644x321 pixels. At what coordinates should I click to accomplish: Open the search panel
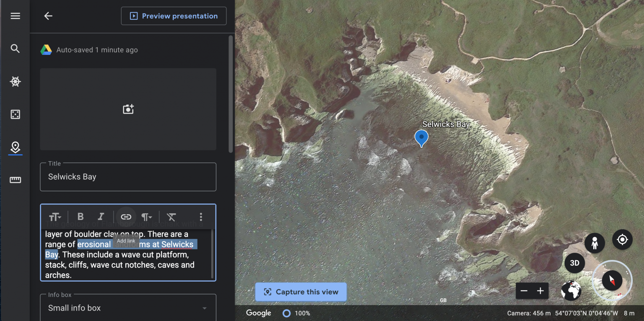[x=15, y=49]
